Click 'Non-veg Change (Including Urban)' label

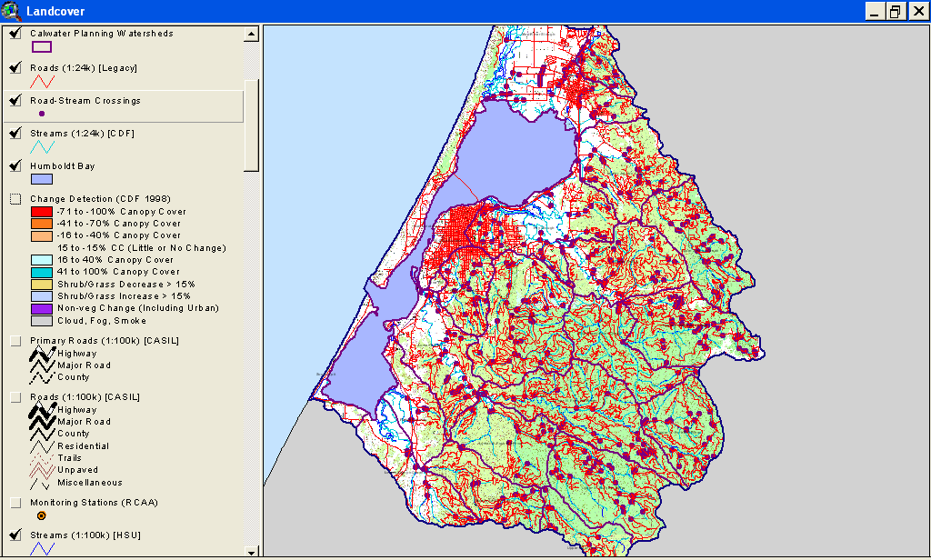[138, 308]
